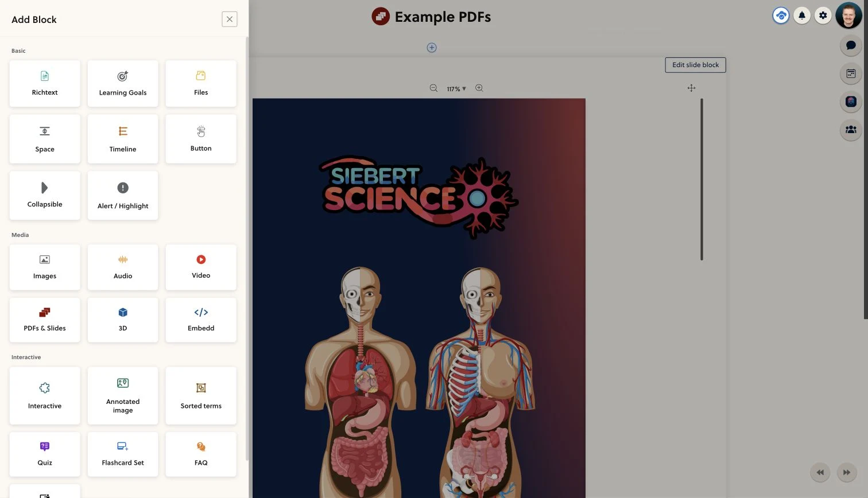
Task: Insert an Embed block
Action: [x=201, y=320]
